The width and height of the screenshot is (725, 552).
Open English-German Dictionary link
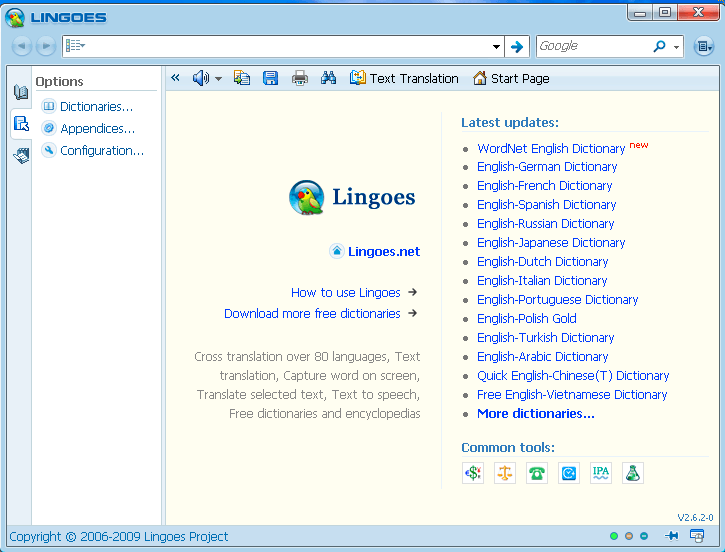547,166
